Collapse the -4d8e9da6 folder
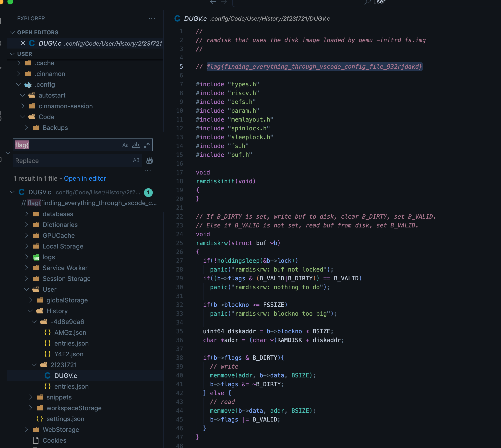This screenshot has width=501, height=448. [x=35, y=322]
